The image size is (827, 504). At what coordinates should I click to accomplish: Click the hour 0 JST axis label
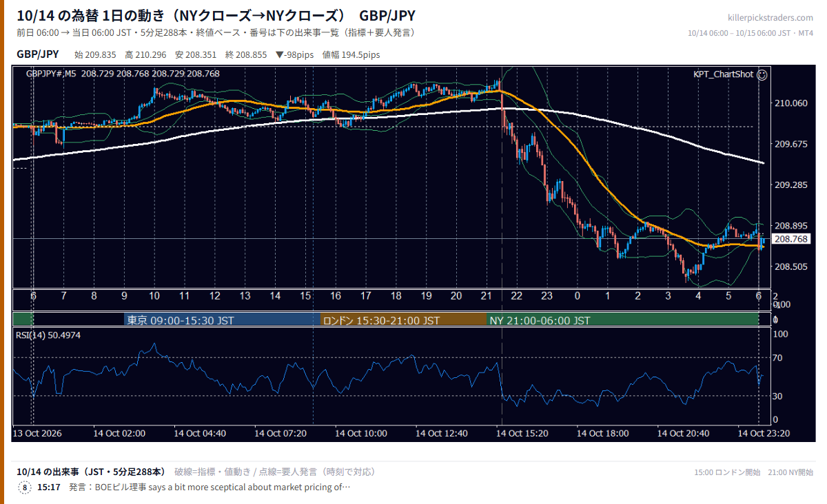click(x=578, y=295)
